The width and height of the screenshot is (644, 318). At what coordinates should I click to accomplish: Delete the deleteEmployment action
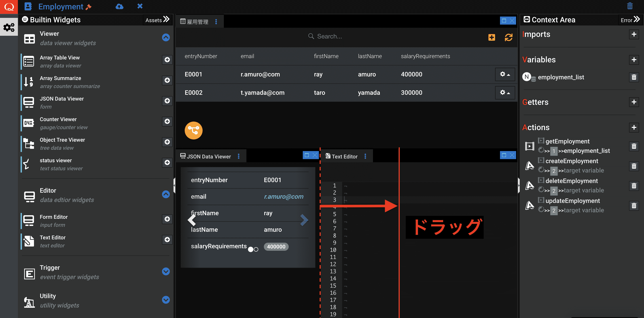[634, 186]
